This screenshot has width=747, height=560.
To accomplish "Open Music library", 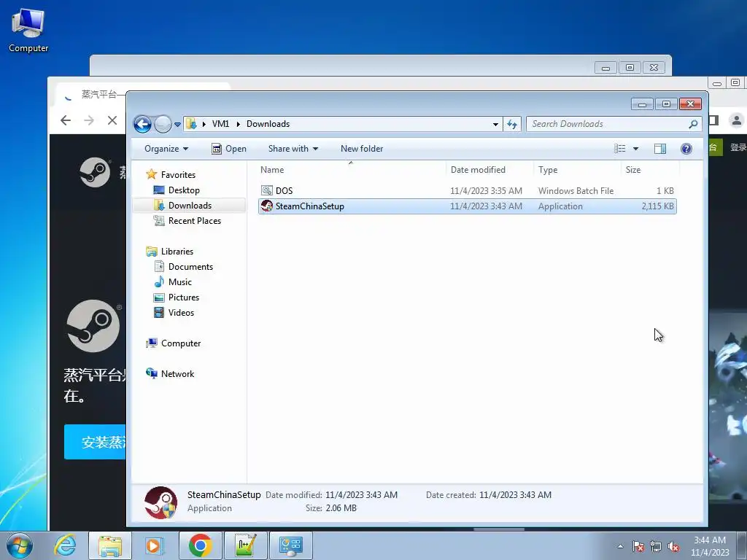I will click(179, 282).
